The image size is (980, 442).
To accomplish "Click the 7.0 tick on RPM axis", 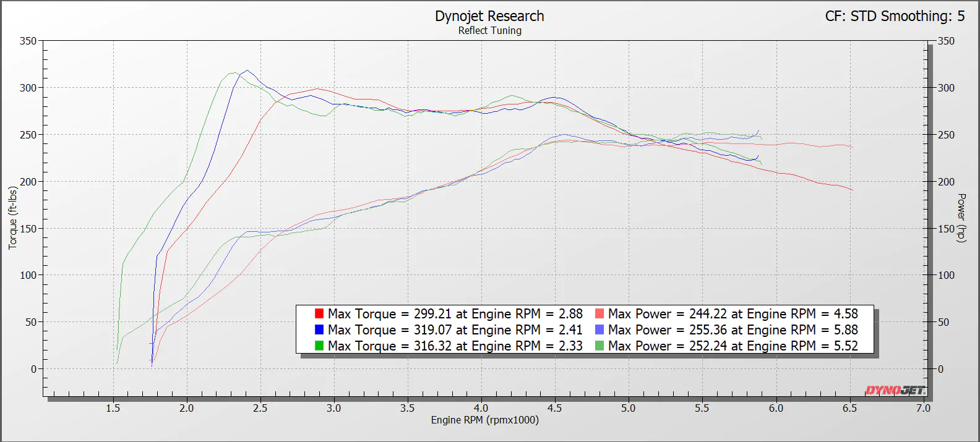I will [923, 408].
